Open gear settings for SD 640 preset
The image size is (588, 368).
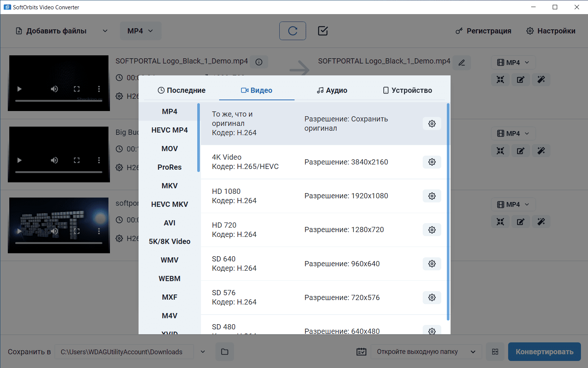tap(432, 264)
